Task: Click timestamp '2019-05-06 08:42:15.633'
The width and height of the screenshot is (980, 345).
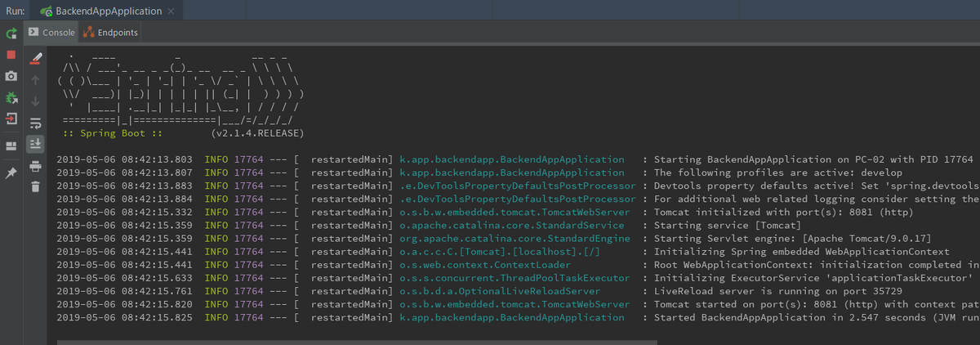Action: (x=125, y=279)
